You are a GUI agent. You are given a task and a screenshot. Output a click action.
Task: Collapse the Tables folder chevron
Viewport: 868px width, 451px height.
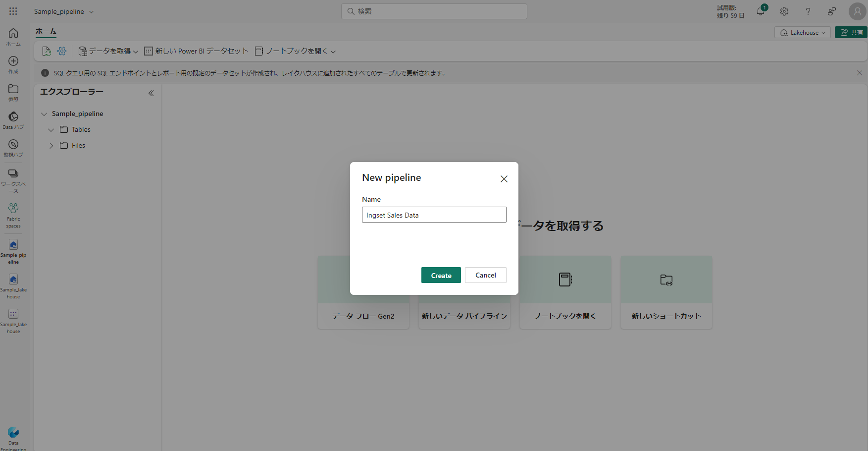[x=51, y=130]
